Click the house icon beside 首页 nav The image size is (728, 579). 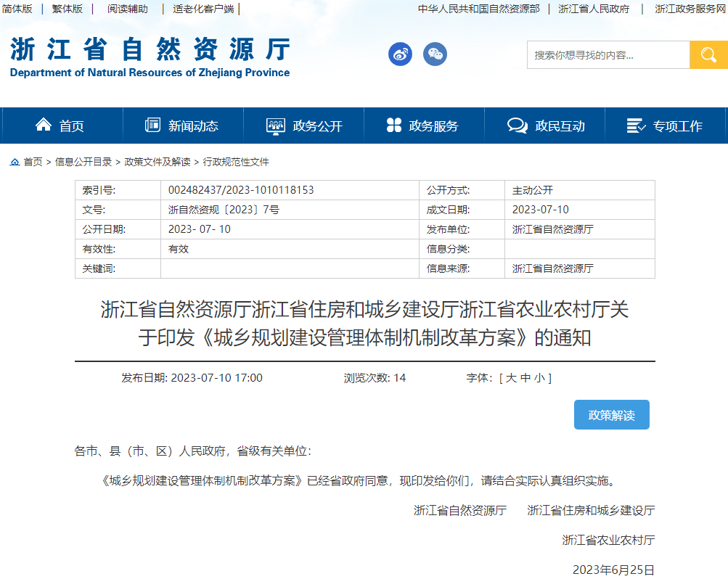[44, 125]
